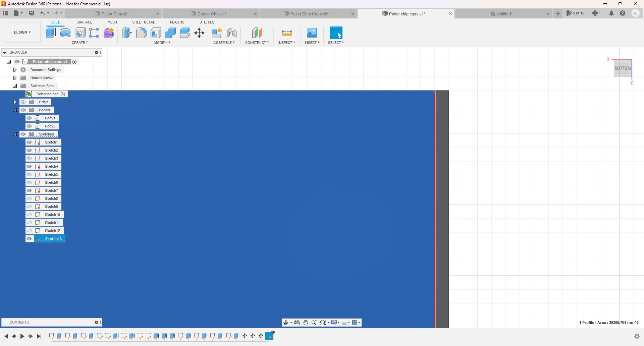Toggle visibility of the Sketches folder
The height and width of the screenshot is (346, 644).
(x=23, y=134)
